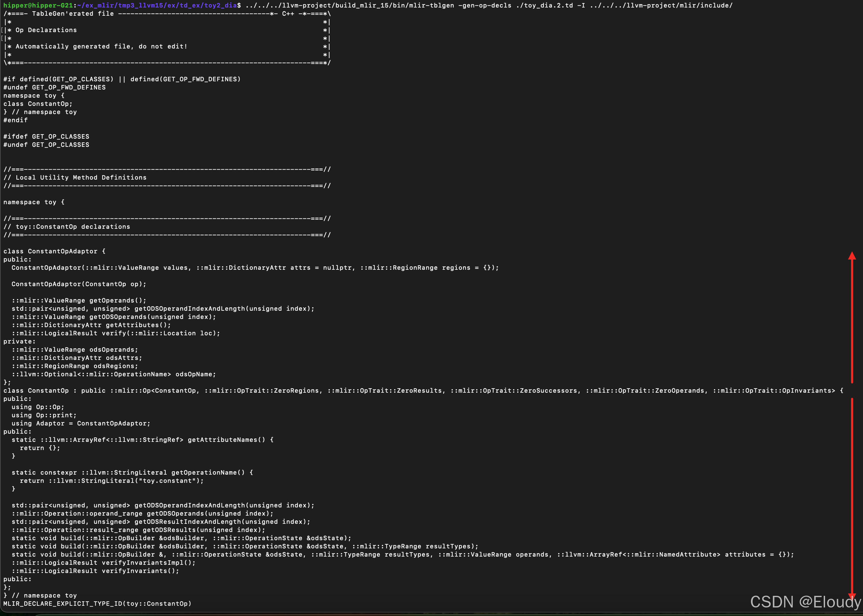Click the hipper@hipper-G21 prompt username
This screenshot has height=616, width=863.
coord(38,5)
